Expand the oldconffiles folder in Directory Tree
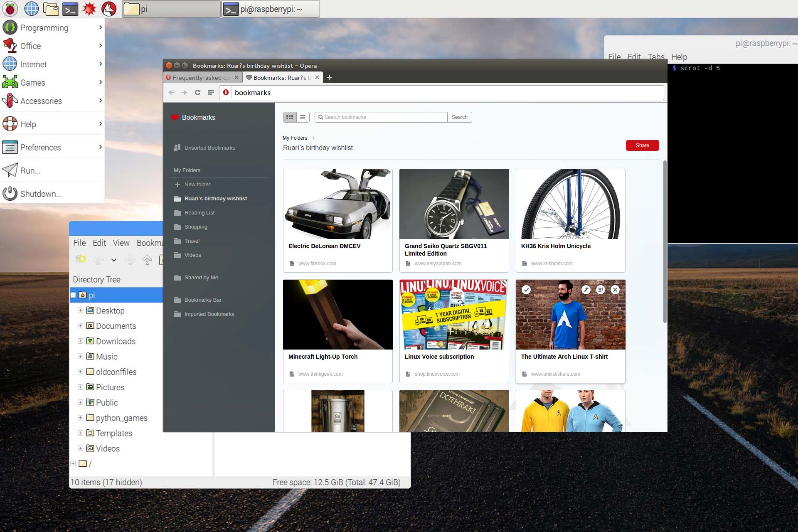The width and height of the screenshot is (798, 532). pos(80,372)
